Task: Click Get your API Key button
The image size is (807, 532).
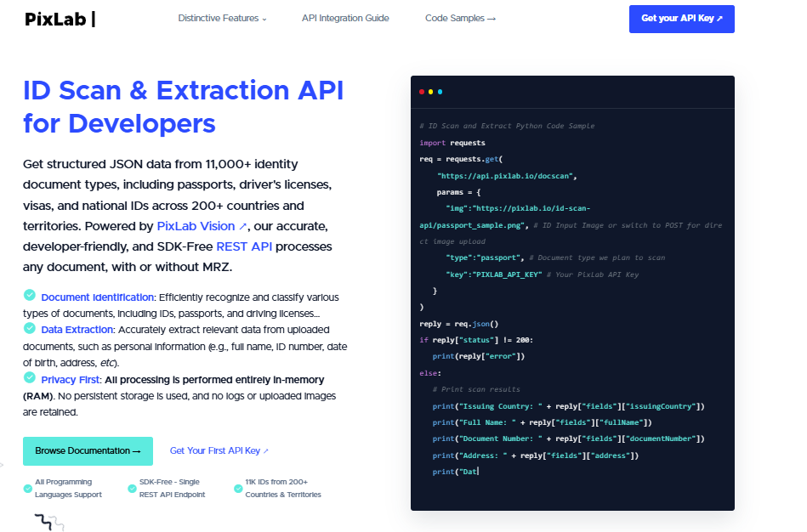Action: tap(681, 19)
